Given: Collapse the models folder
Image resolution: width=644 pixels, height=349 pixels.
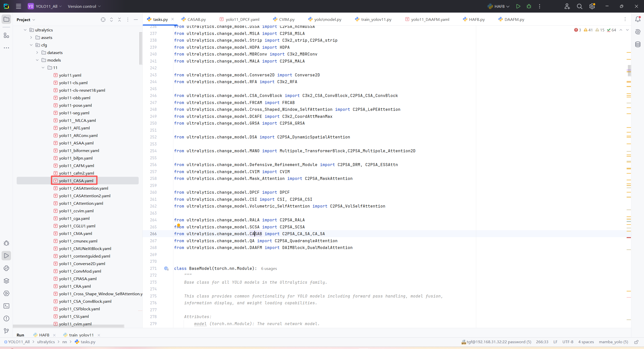Looking at the screenshot, I should (x=37, y=60).
